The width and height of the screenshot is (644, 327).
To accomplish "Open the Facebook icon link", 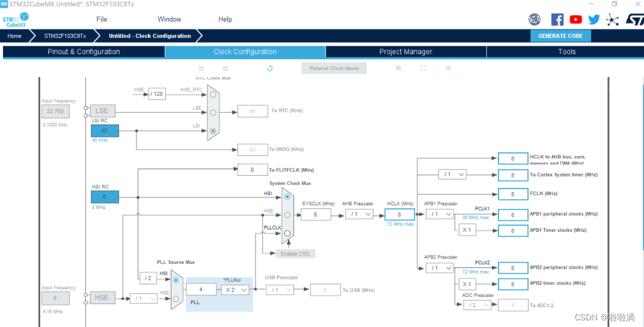I will pos(557,19).
